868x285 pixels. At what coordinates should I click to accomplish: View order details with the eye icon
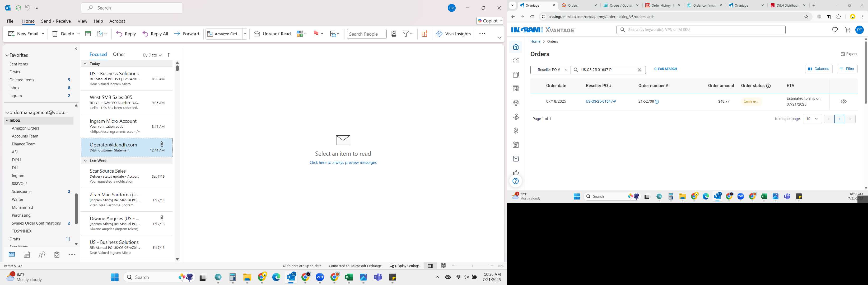click(843, 101)
